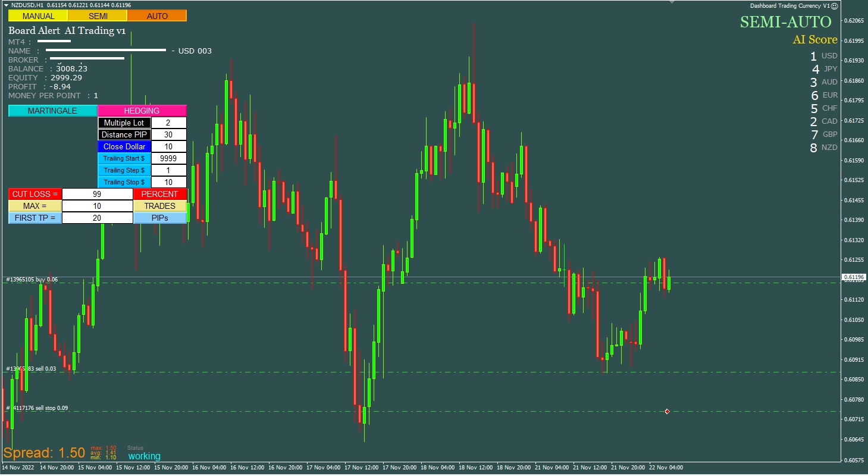Click the EQUITY value 2999.29
The width and height of the screenshot is (868, 476).
pos(67,77)
